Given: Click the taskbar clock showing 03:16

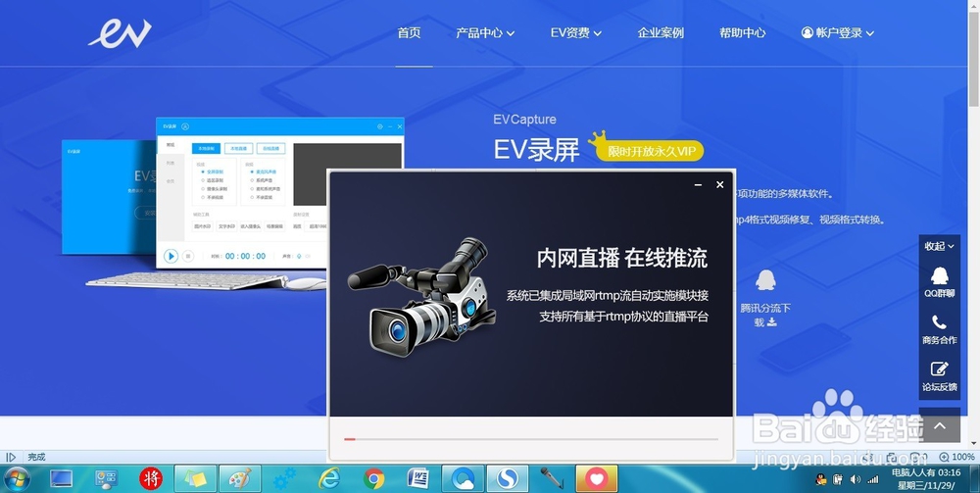Looking at the screenshot, I should (927, 478).
